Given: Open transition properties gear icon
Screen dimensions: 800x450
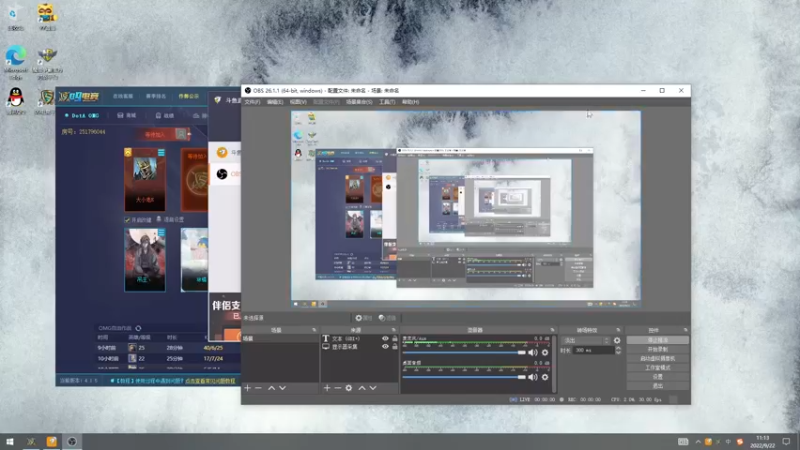Looking at the screenshot, I should pos(617,340).
